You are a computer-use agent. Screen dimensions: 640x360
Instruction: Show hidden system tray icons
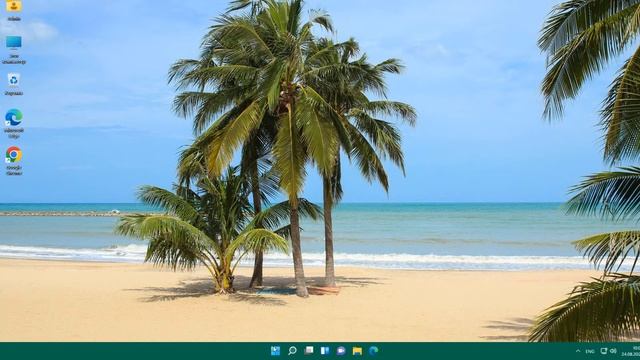578,351
